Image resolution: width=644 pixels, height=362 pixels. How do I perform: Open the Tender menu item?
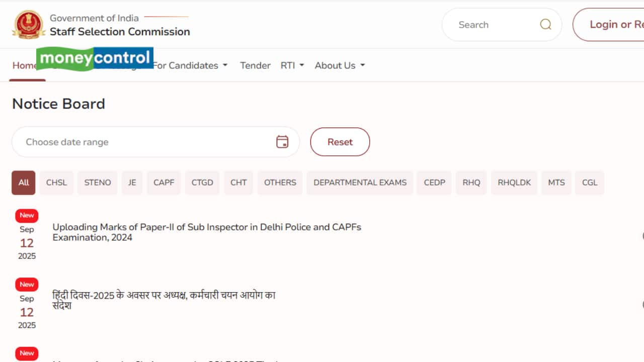[x=255, y=65]
